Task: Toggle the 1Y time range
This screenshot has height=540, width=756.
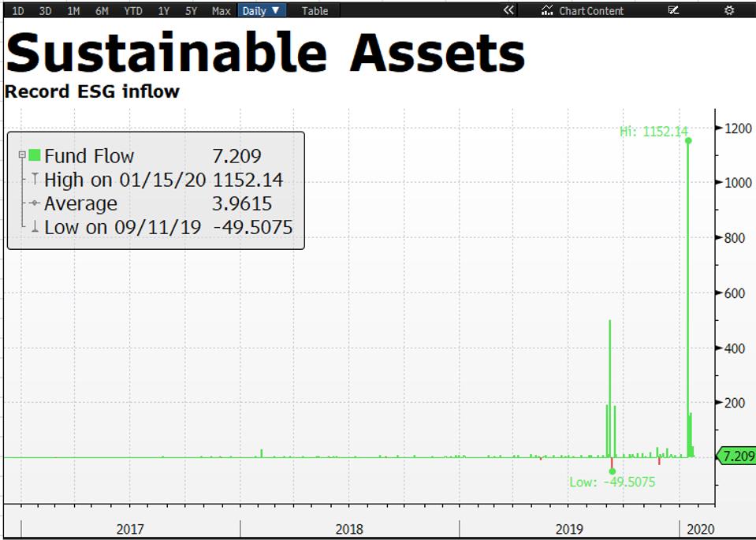Action: point(162,10)
